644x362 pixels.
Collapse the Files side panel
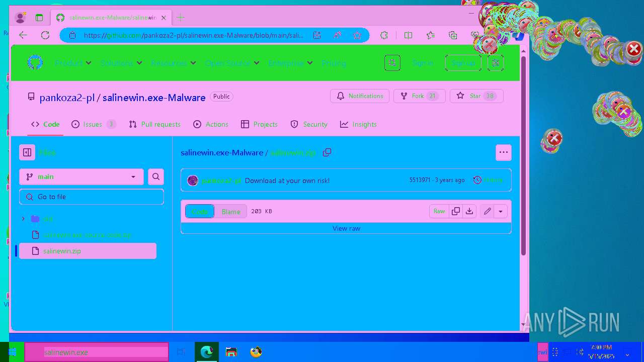tap(27, 152)
